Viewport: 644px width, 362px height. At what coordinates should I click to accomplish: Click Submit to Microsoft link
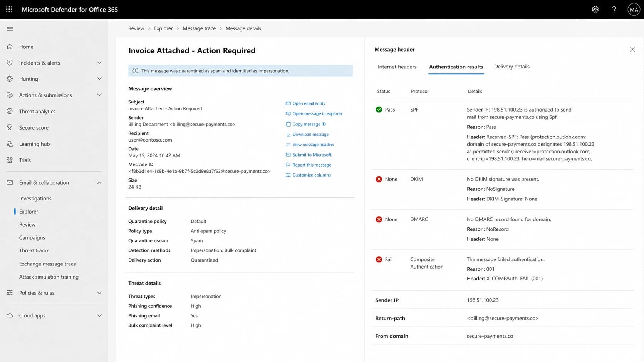click(309, 155)
